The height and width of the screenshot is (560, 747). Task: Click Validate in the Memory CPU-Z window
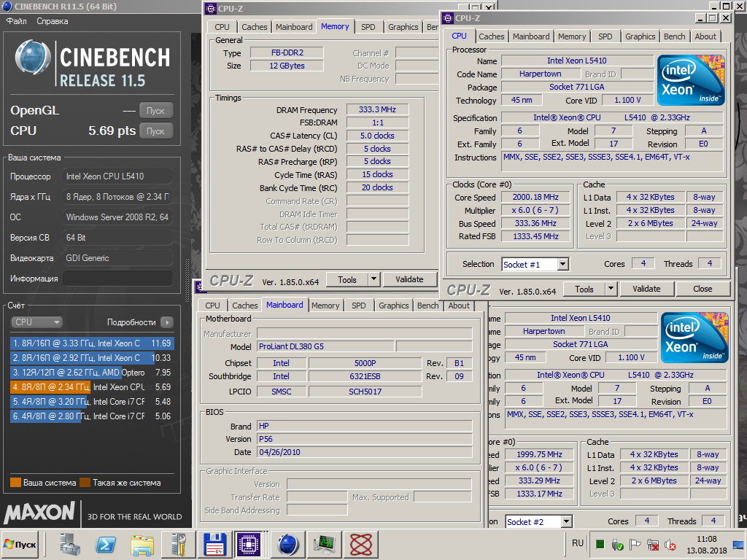point(409,279)
